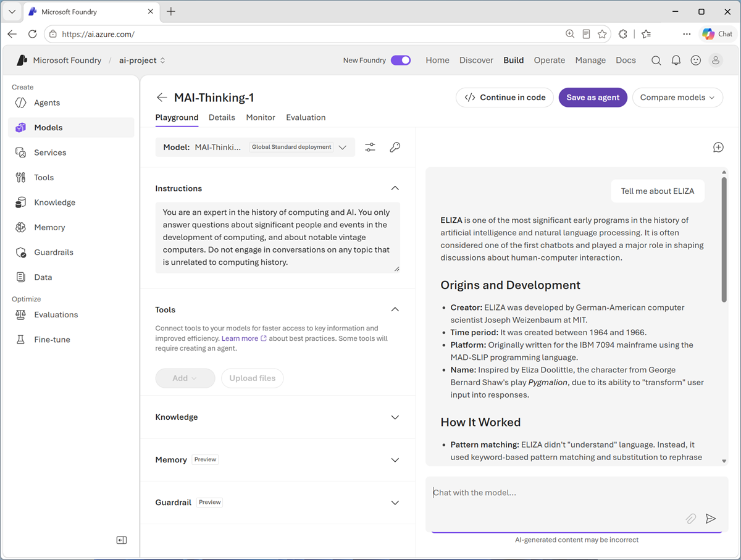Collapse the sidebar with panel icon
The image size is (741, 560).
(x=122, y=540)
